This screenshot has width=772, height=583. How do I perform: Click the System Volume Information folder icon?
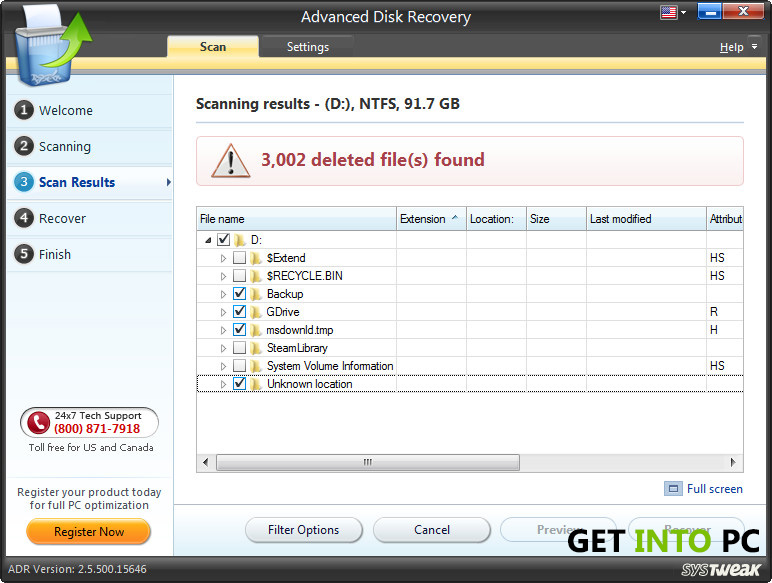pos(256,366)
